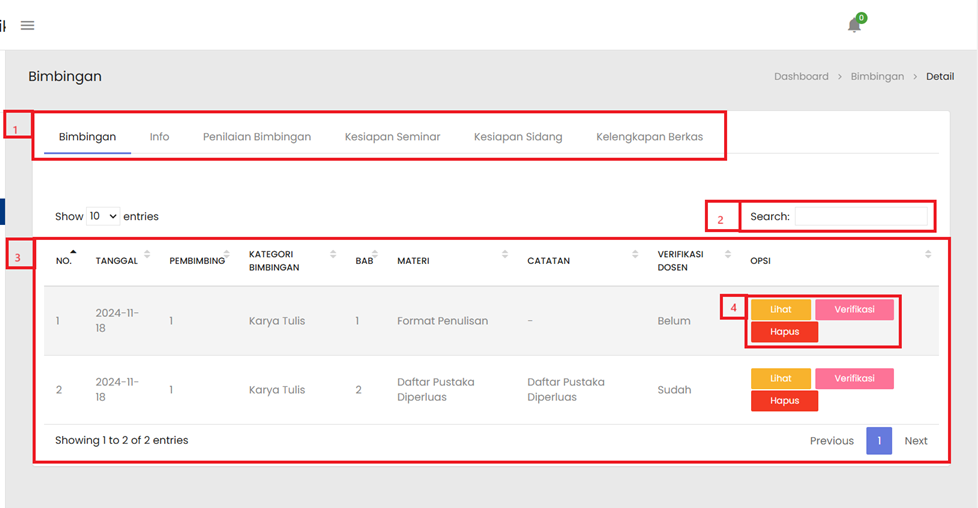Click 'Karya Tulis' in row 1

(x=277, y=321)
